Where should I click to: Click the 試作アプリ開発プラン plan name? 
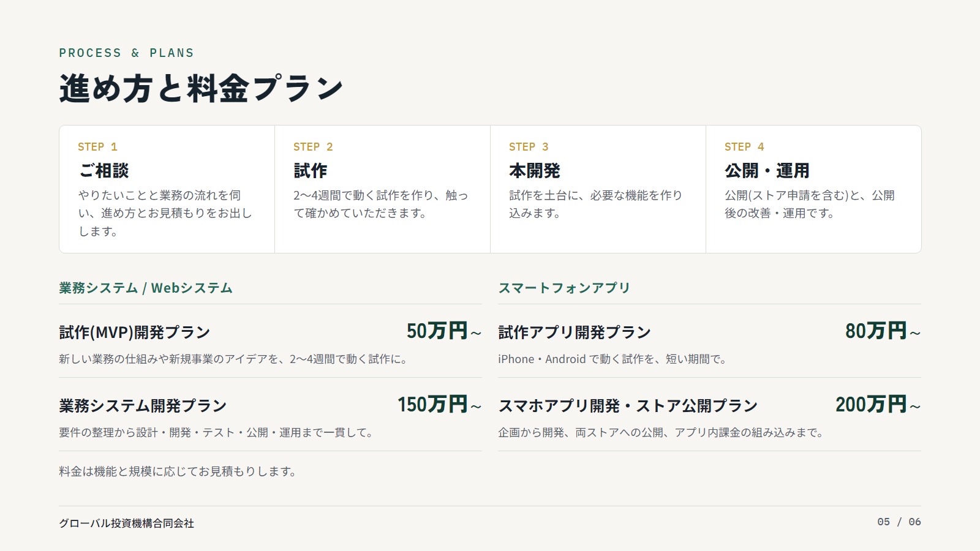point(575,332)
